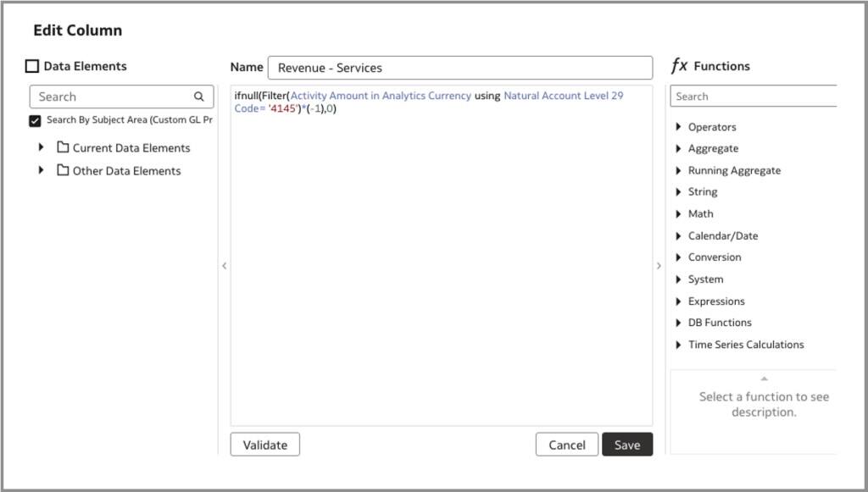Expand the Aggregate function category
Screen dimensions: 868x492
pos(678,148)
